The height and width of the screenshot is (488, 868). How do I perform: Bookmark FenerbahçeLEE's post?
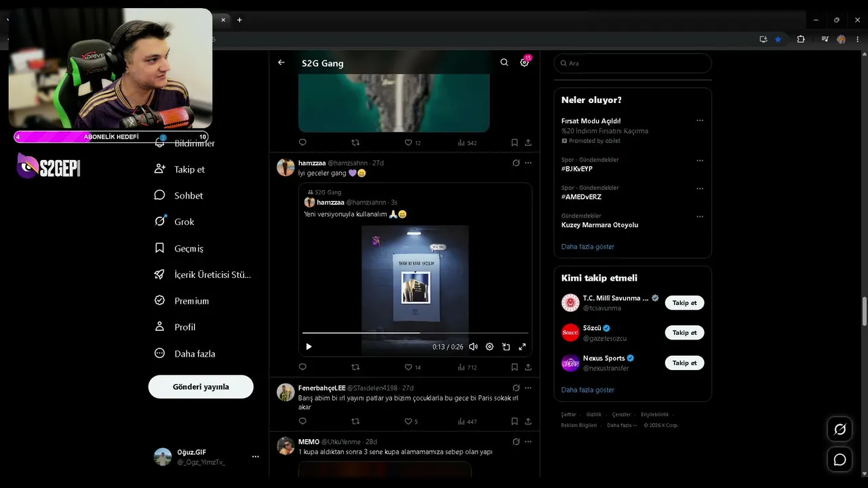(515, 422)
